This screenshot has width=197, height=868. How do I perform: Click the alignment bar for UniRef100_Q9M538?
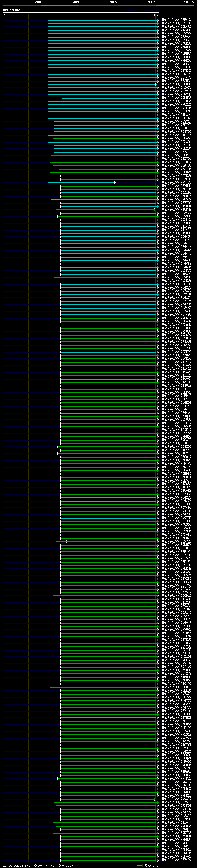110,98
